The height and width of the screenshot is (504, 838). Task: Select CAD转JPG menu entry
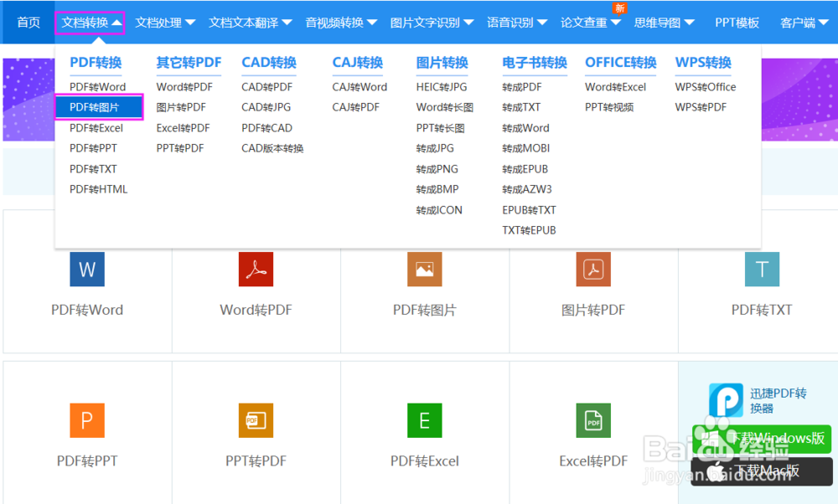click(x=266, y=107)
